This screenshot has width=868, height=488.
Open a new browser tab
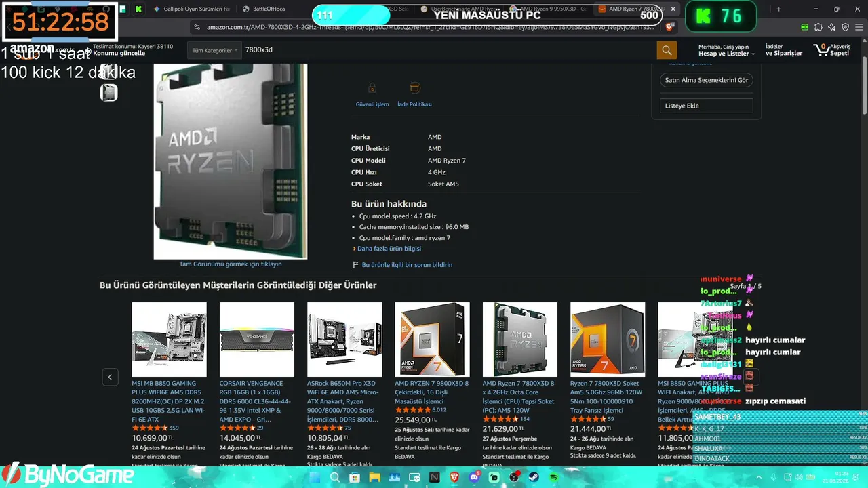(x=778, y=9)
